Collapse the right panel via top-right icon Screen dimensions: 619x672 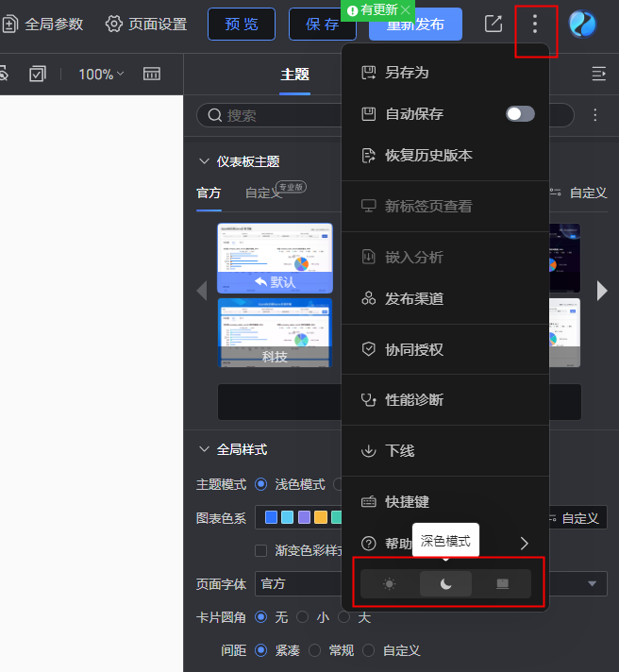point(597,74)
